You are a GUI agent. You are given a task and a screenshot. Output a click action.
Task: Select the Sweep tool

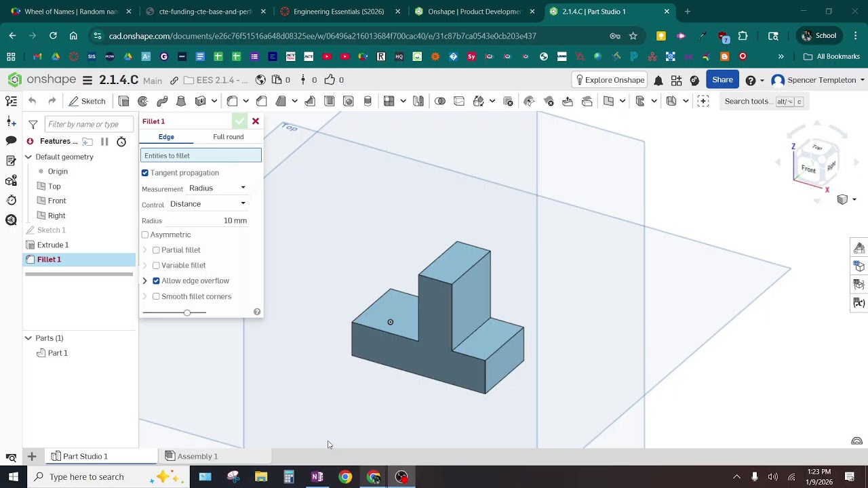tap(162, 101)
